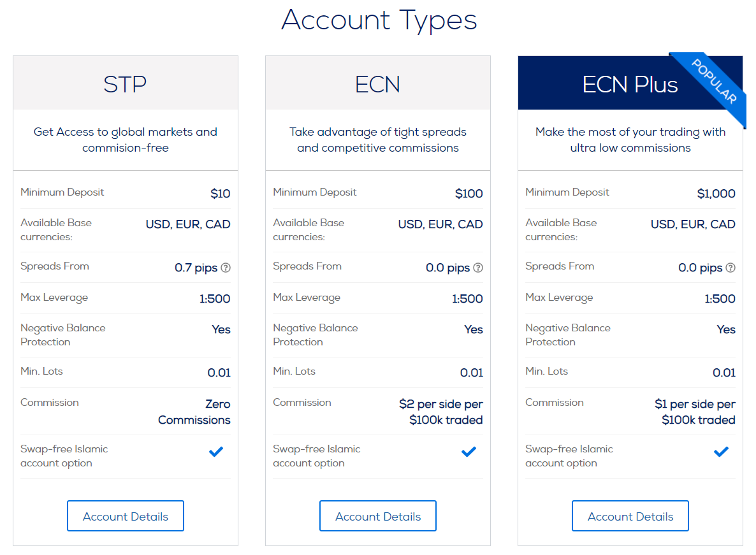Image resolution: width=756 pixels, height=555 pixels.
Task: Open Account Details for ECN
Action: coord(378,516)
